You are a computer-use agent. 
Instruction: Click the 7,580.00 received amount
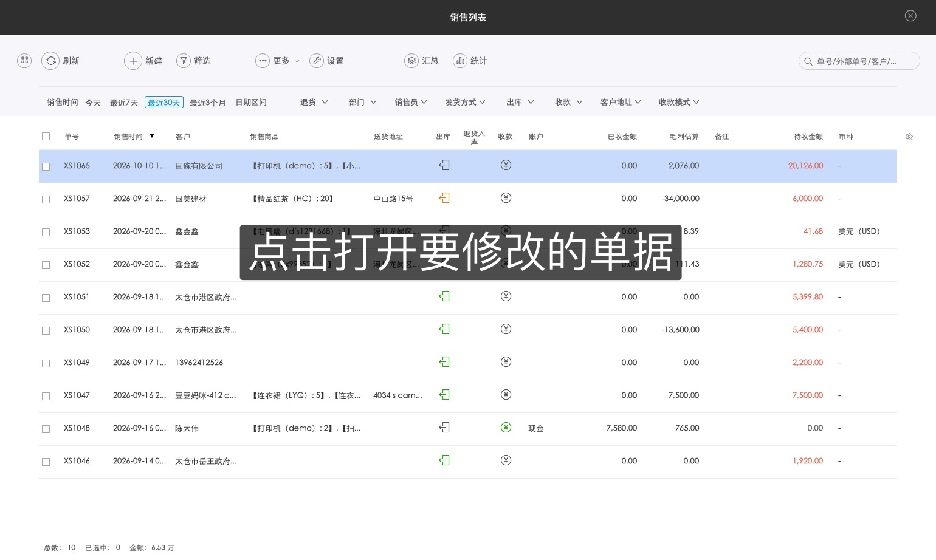point(622,428)
